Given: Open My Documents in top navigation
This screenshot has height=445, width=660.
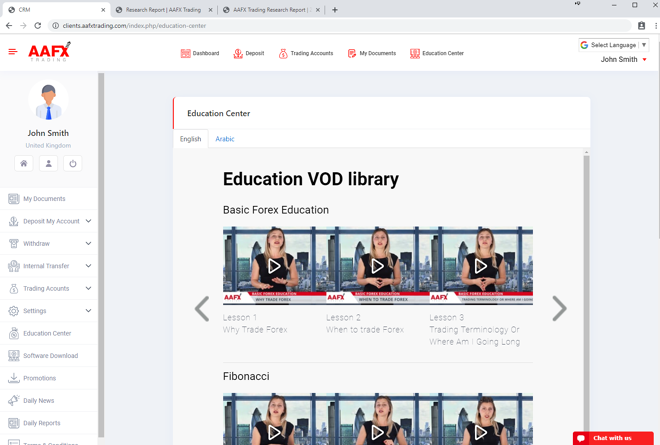Looking at the screenshot, I should [372, 53].
